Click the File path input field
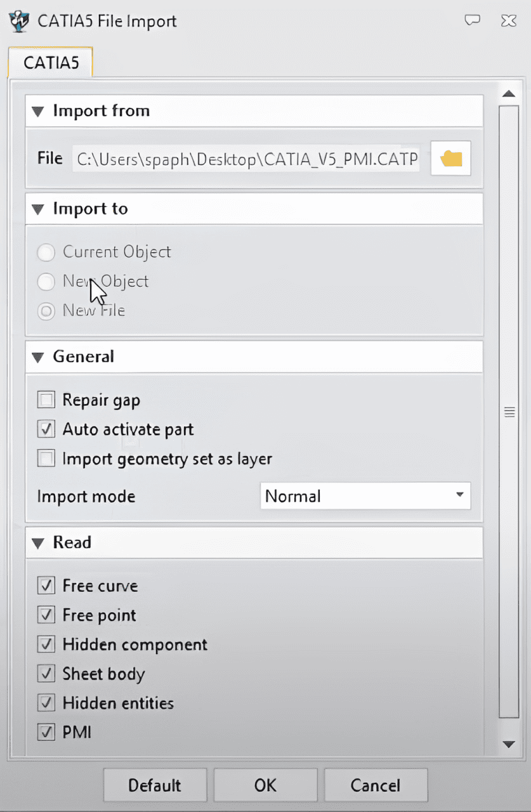The height and width of the screenshot is (812, 531). tap(247, 159)
